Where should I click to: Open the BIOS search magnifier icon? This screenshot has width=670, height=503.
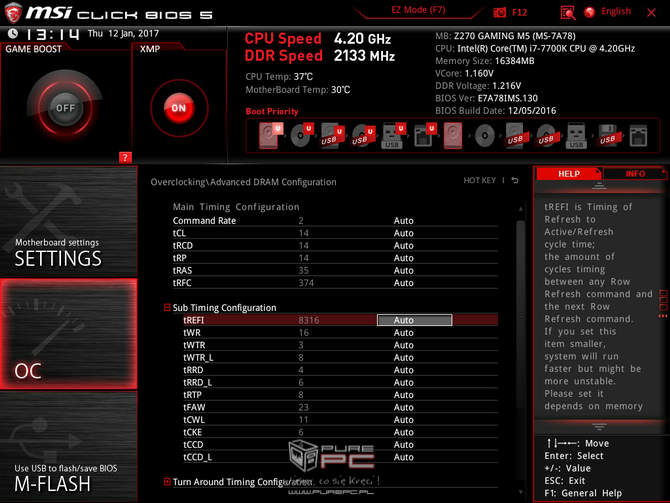(x=567, y=12)
